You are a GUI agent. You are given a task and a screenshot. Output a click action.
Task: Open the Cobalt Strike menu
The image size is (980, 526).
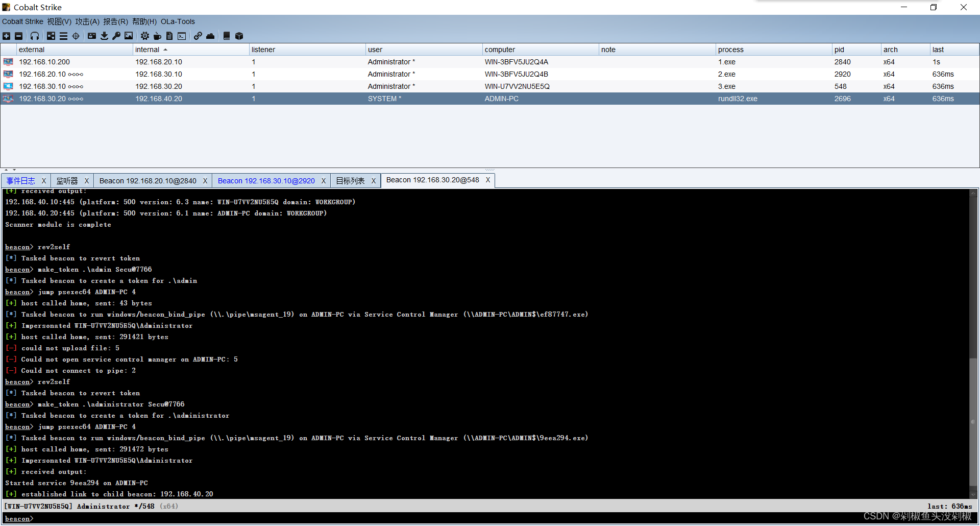(22, 21)
